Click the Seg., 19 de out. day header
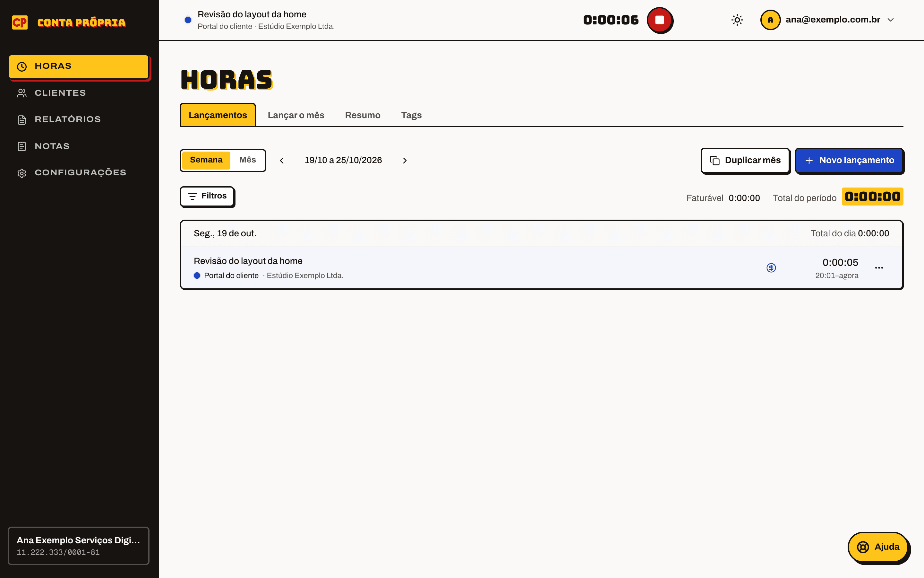This screenshot has height=578, width=924. pos(225,233)
